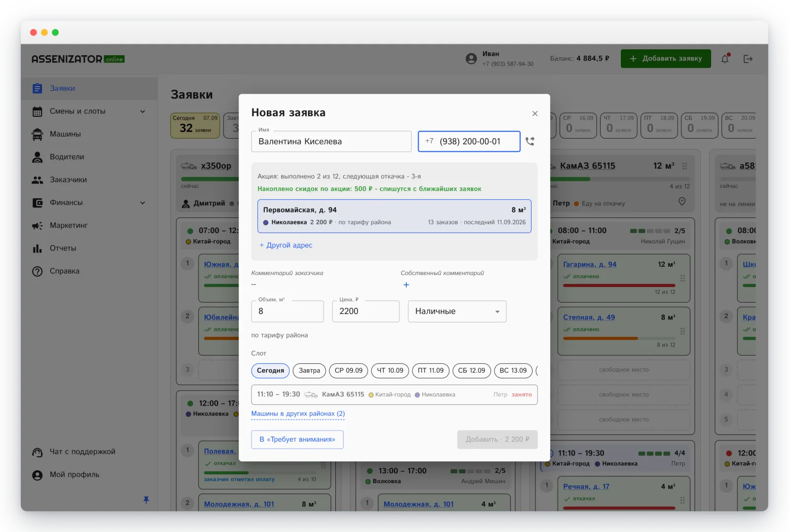Click the Объем, м³ field
The image size is (789, 532).
tap(287, 312)
